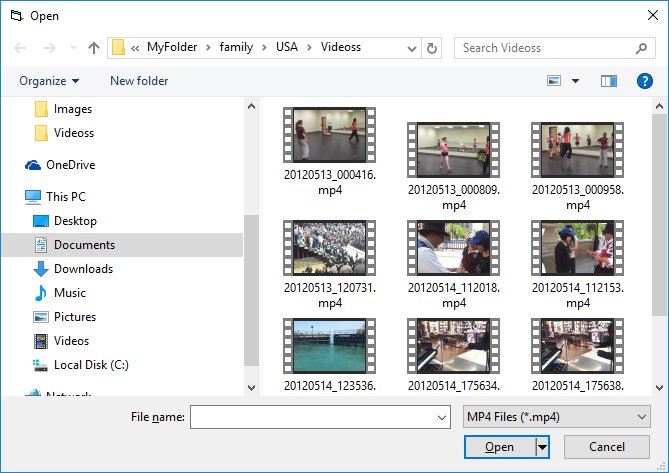This screenshot has width=669, height=473.
Task: Click the Documents page icon in sidebar
Action: pos(41,245)
